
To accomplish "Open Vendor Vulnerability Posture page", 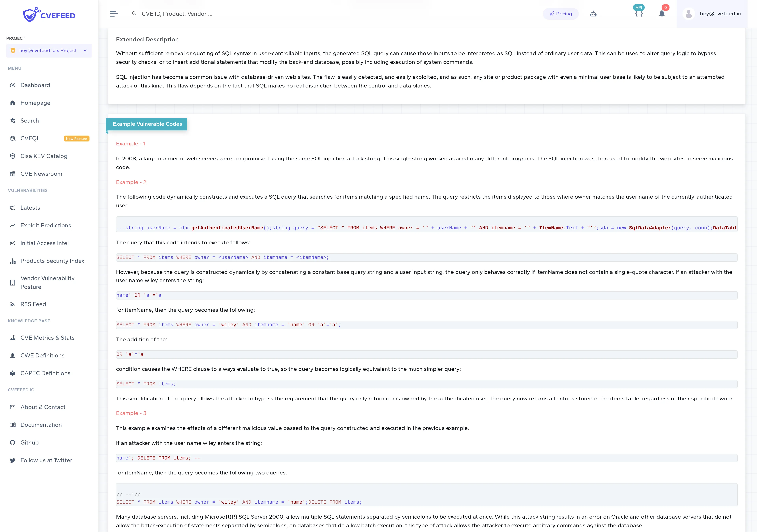I will (x=48, y=283).
